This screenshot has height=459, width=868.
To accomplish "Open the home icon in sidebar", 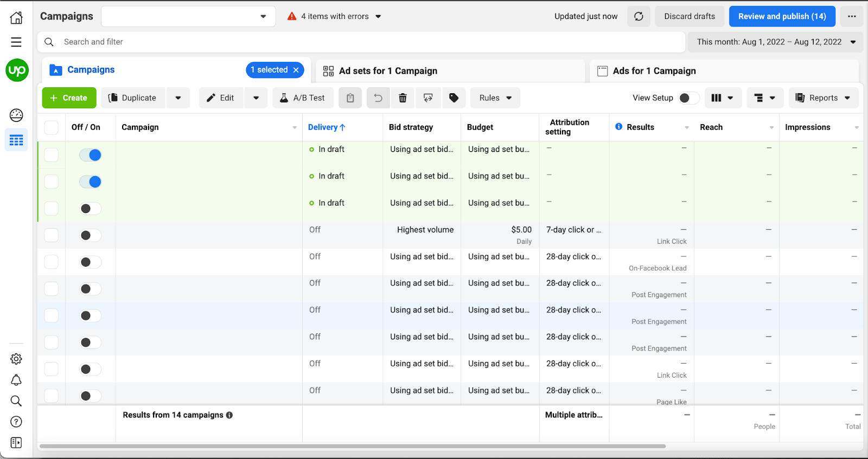I will tap(16, 18).
